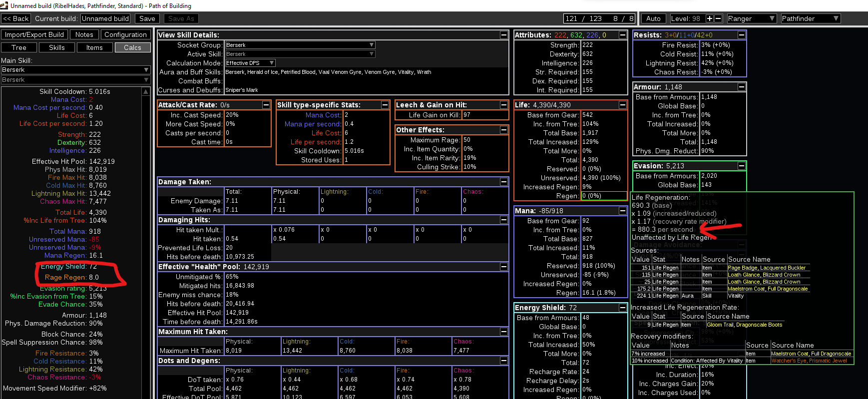Collapse the Dots and Degens section
Viewport: 868px width, 399px height.
tap(503, 361)
